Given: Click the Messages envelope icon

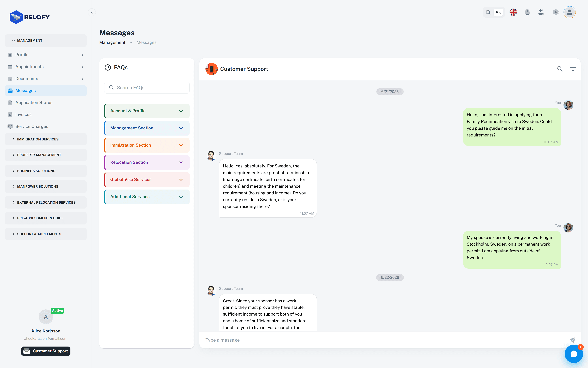Looking at the screenshot, I should 10,90.
